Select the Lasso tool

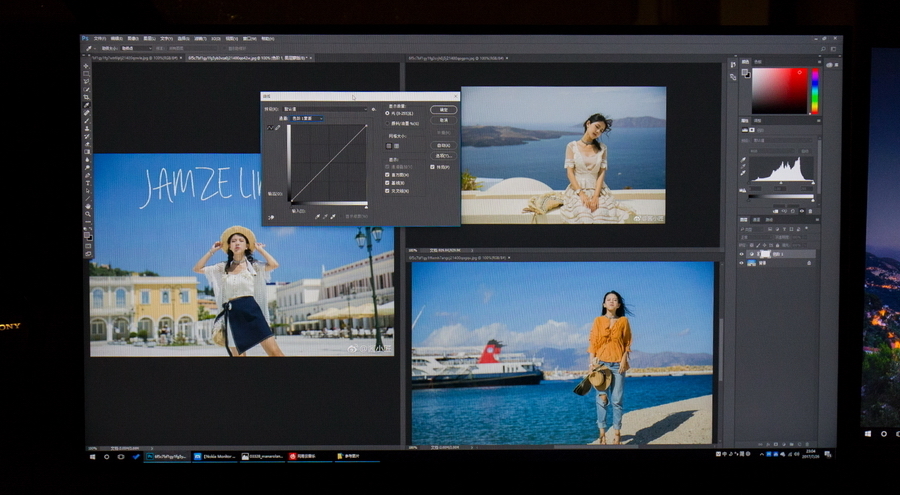pyautogui.click(x=86, y=82)
